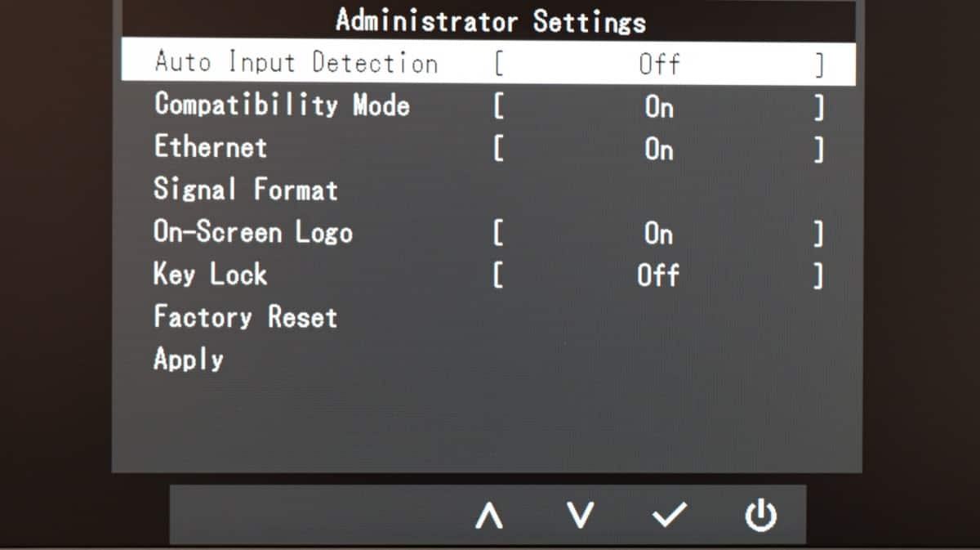
Task: Turn off Compatibility Mode
Action: [658, 105]
